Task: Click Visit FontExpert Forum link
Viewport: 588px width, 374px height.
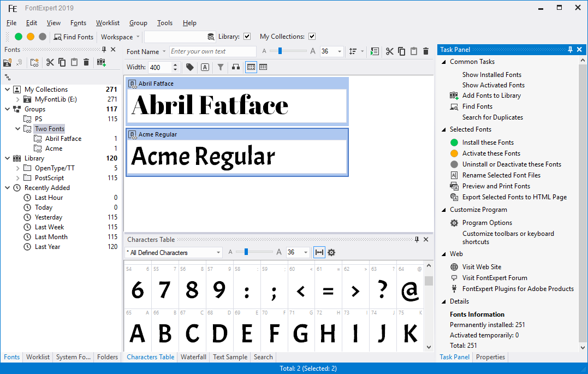Action: [x=495, y=278]
